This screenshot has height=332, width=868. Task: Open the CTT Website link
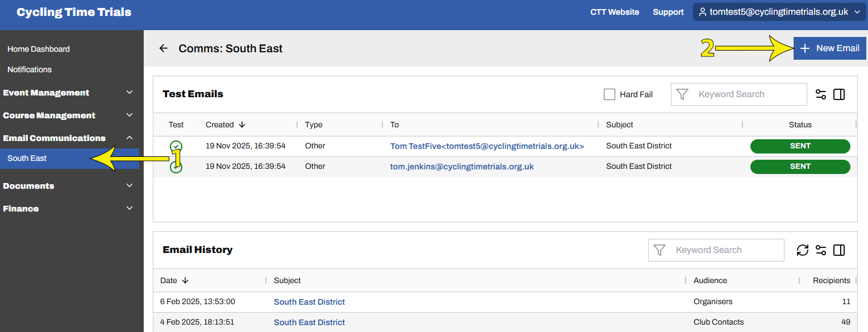coord(615,12)
